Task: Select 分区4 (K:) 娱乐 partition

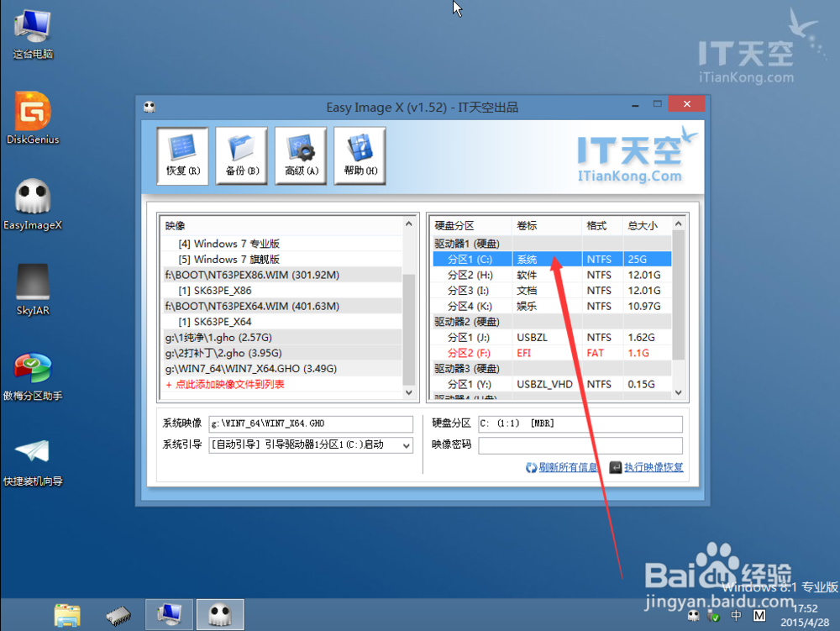Action: (x=552, y=306)
